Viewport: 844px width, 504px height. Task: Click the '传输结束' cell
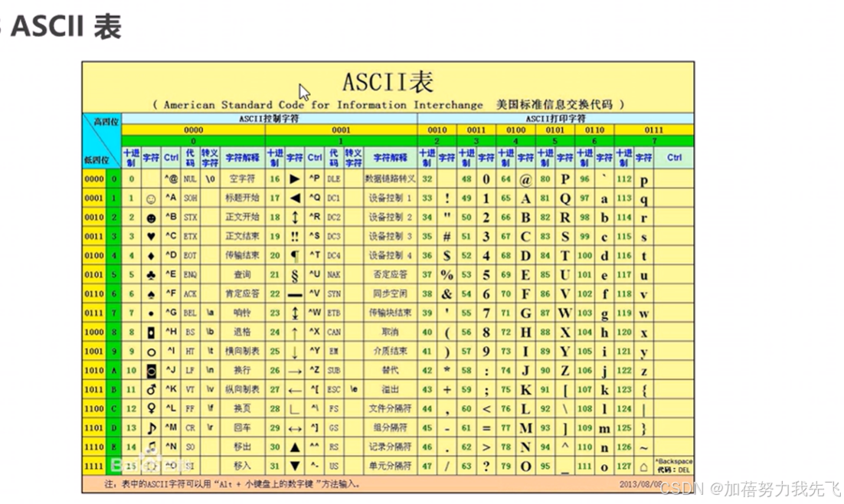(x=242, y=255)
